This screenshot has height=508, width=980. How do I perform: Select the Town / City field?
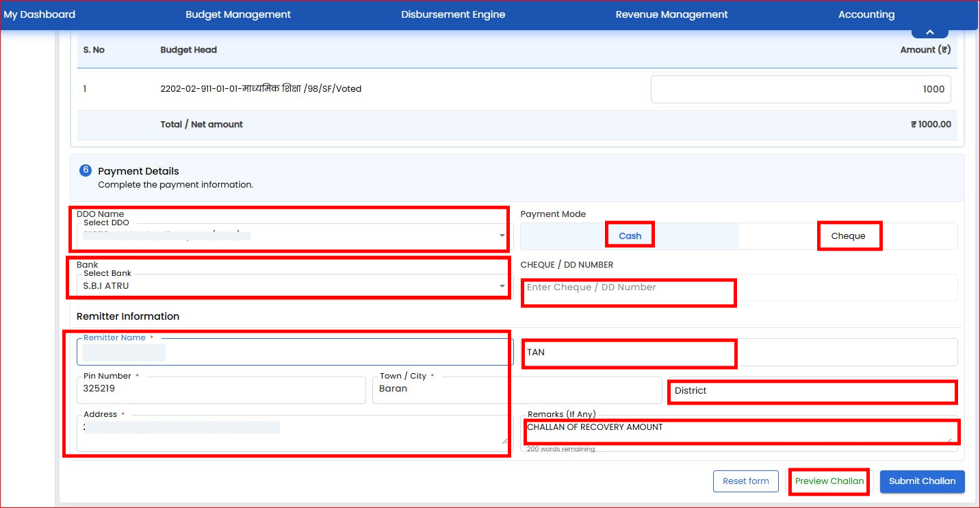click(517, 390)
